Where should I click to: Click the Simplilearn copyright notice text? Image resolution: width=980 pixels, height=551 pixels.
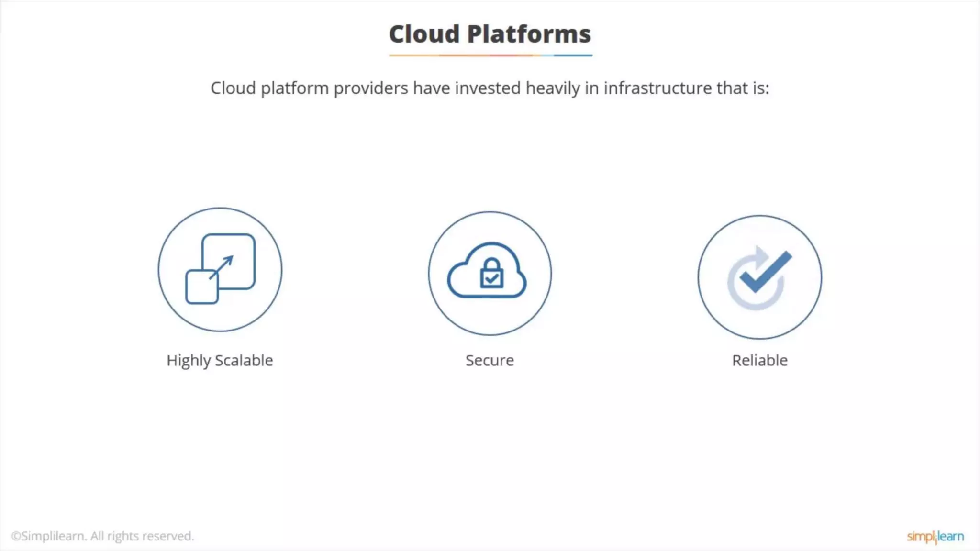pyautogui.click(x=102, y=536)
